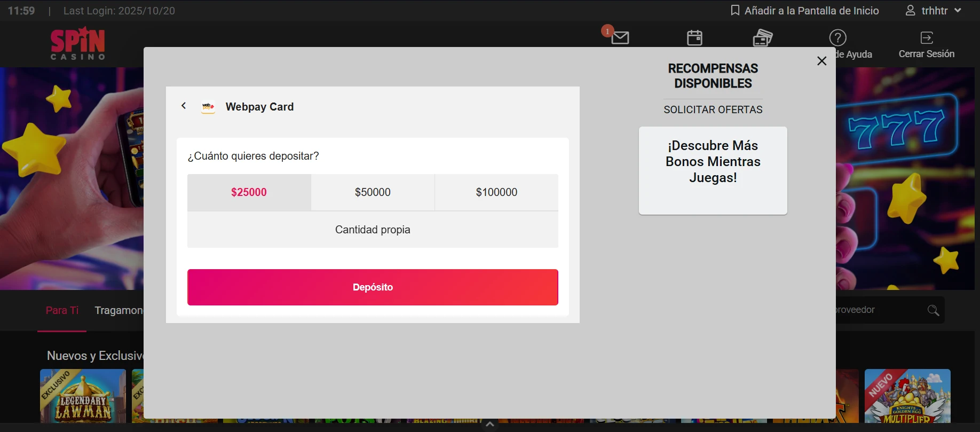Click the Añadir a la Pantalla de Inicio link
Screen dimensions: 980x432
tap(811, 11)
